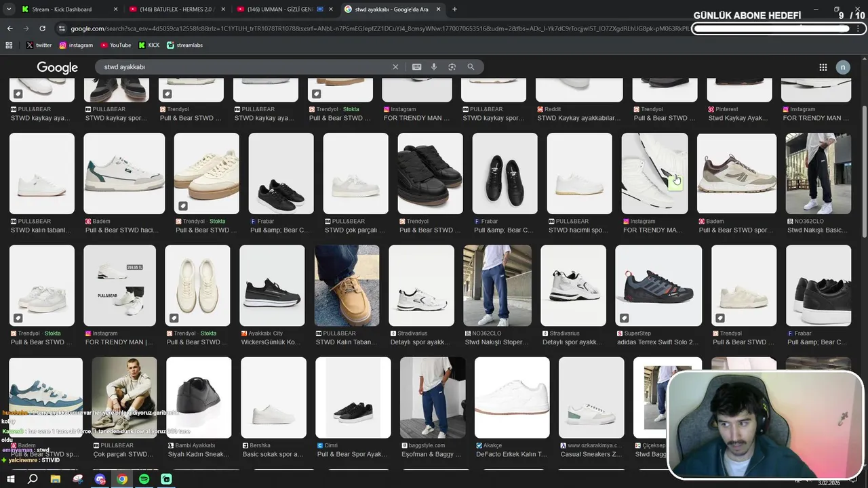Screen dimensions: 868x488
Task: Clear the Google search box text
Action: tap(395, 67)
